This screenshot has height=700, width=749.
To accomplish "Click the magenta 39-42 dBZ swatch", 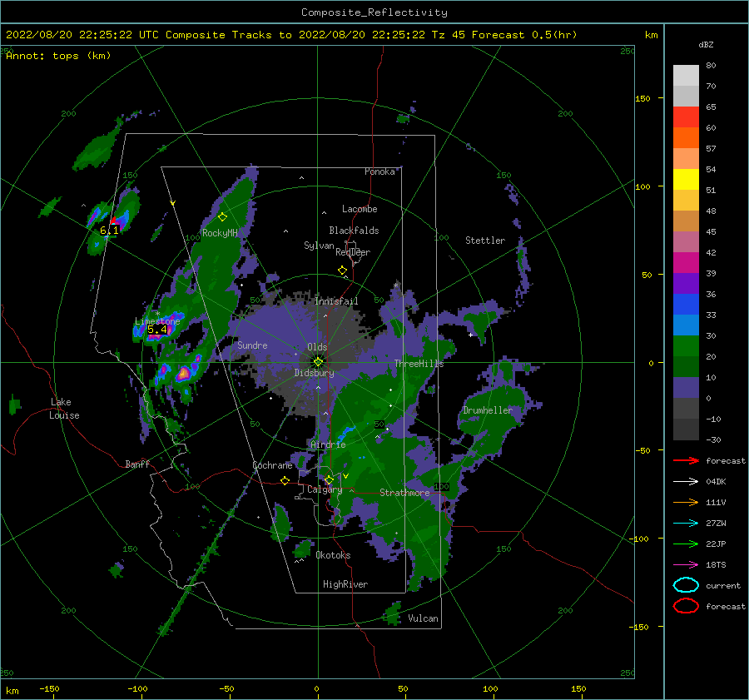I will coord(686,263).
